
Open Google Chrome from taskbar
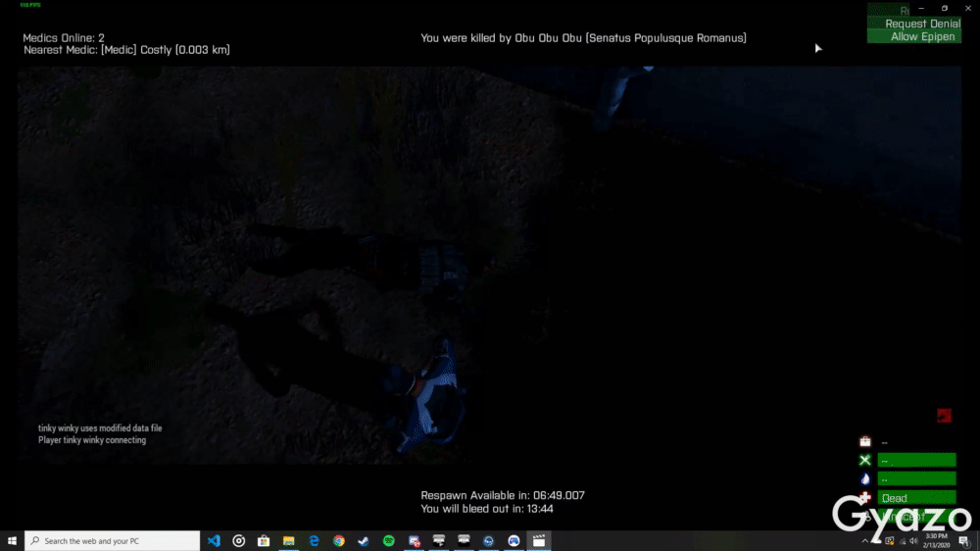pos(339,541)
